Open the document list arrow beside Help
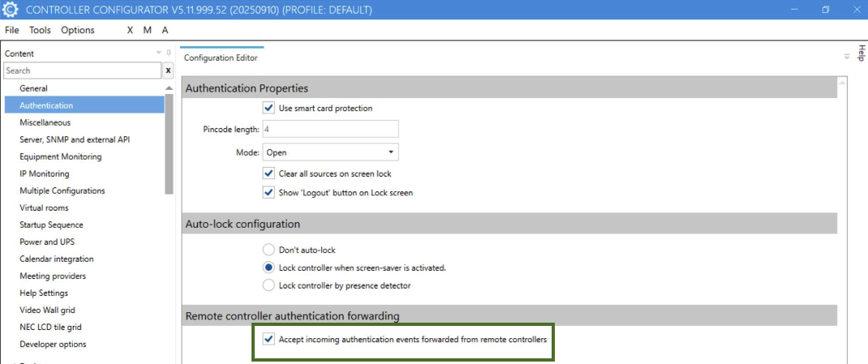Image resolution: width=868 pixels, height=364 pixels. pos(847,57)
